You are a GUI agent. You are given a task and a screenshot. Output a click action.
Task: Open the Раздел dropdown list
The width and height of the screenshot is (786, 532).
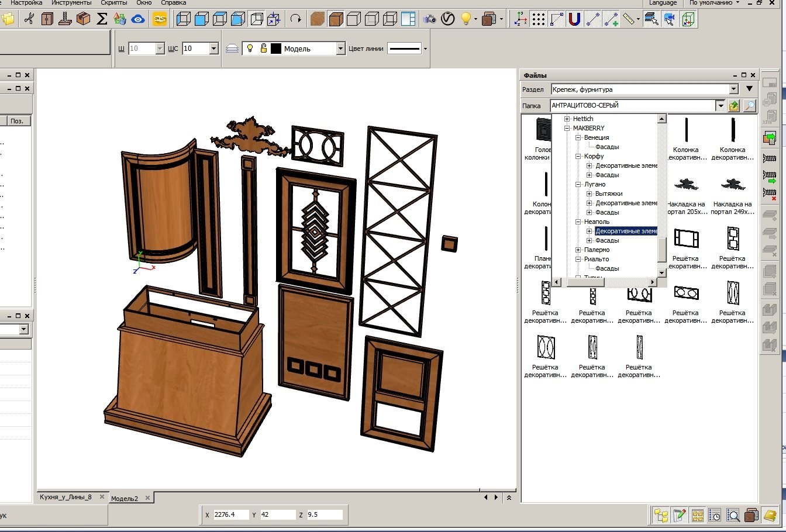tap(734, 89)
